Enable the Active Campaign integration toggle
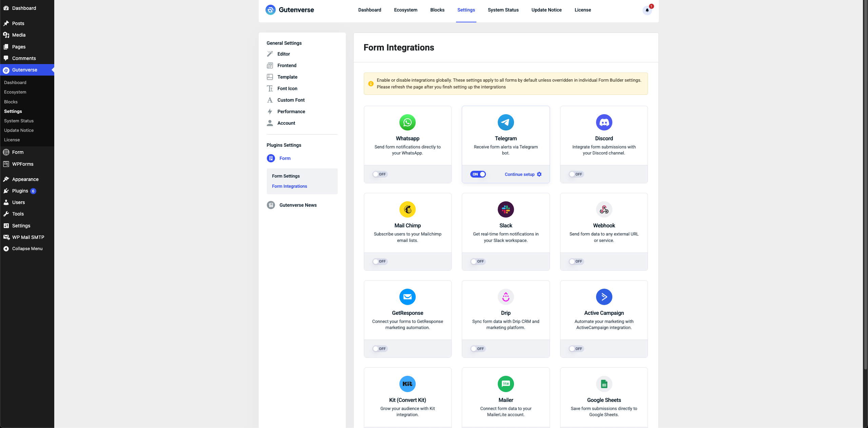Image resolution: width=868 pixels, height=428 pixels. click(x=576, y=349)
